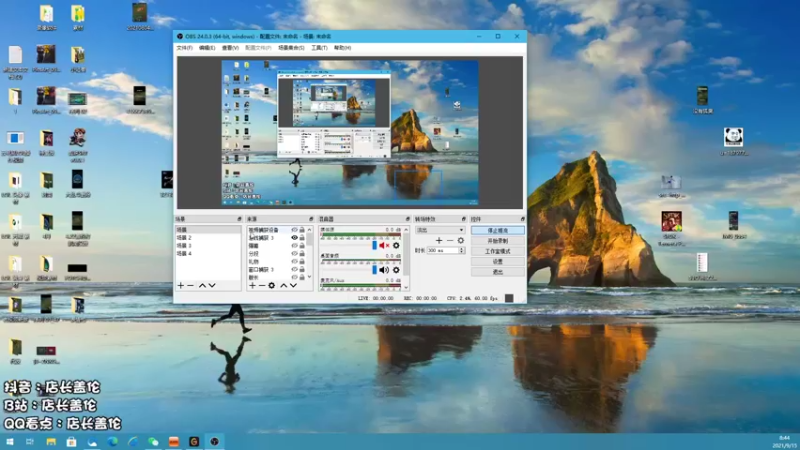800x450 pixels.
Task: Undock the 来源 panel with its header icon
Action: [311, 219]
